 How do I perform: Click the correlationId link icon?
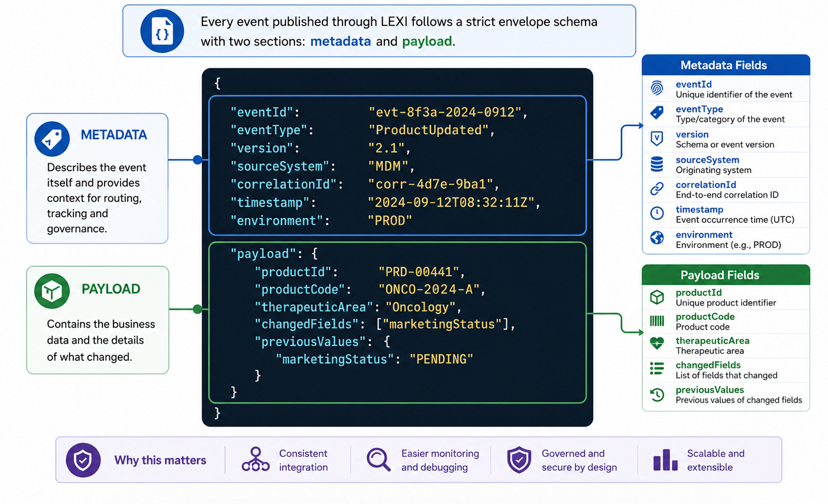tap(656, 189)
